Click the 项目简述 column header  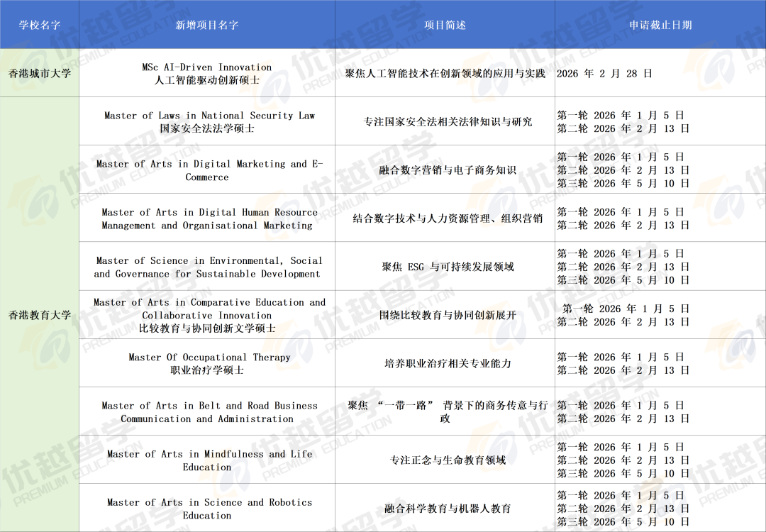[x=445, y=25]
